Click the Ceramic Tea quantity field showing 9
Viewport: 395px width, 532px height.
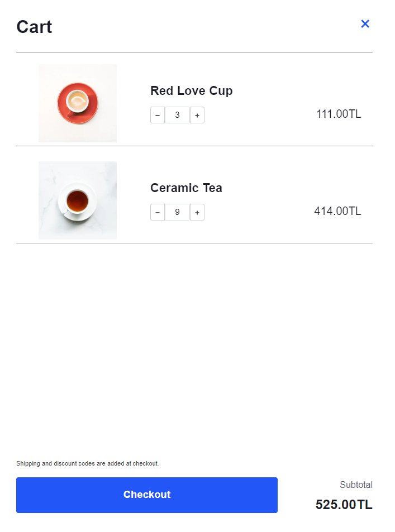point(177,212)
